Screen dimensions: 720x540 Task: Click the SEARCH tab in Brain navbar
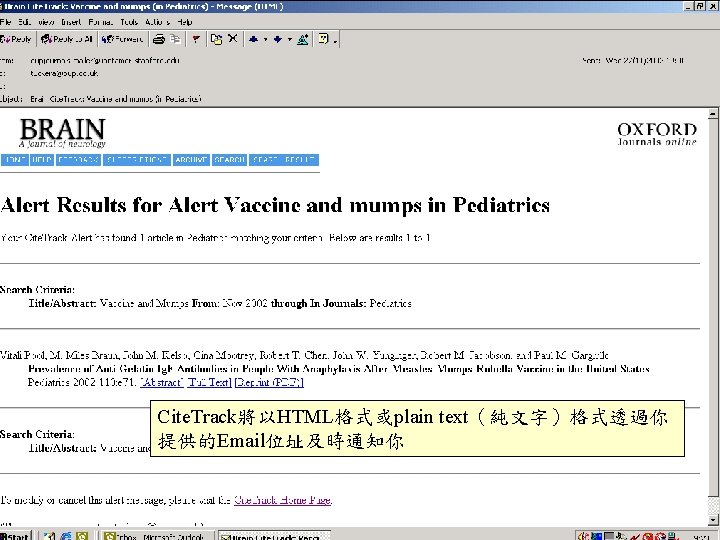[x=229, y=160]
